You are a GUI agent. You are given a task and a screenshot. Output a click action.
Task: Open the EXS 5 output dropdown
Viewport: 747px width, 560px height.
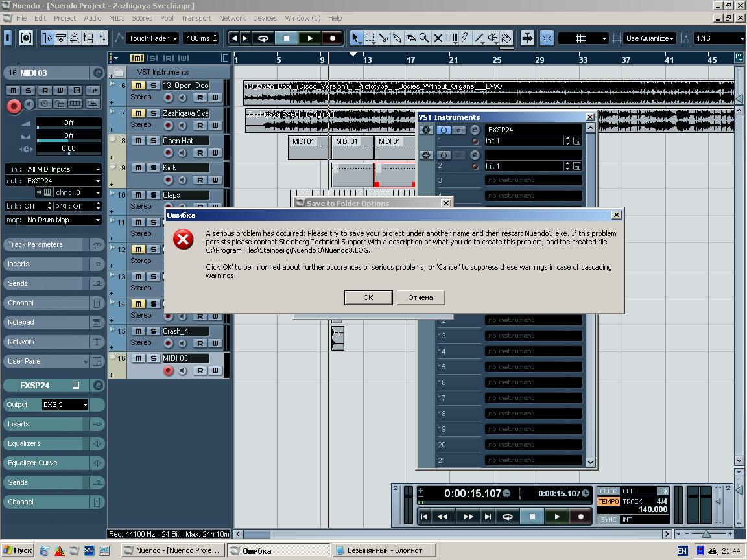[65, 404]
